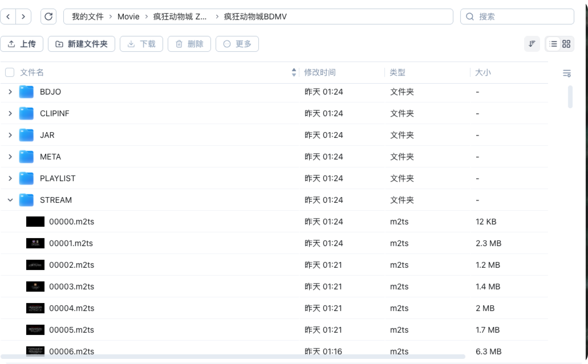Click the STREAM folder icon
Viewport: 588px width, 364px height.
tap(26, 200)
